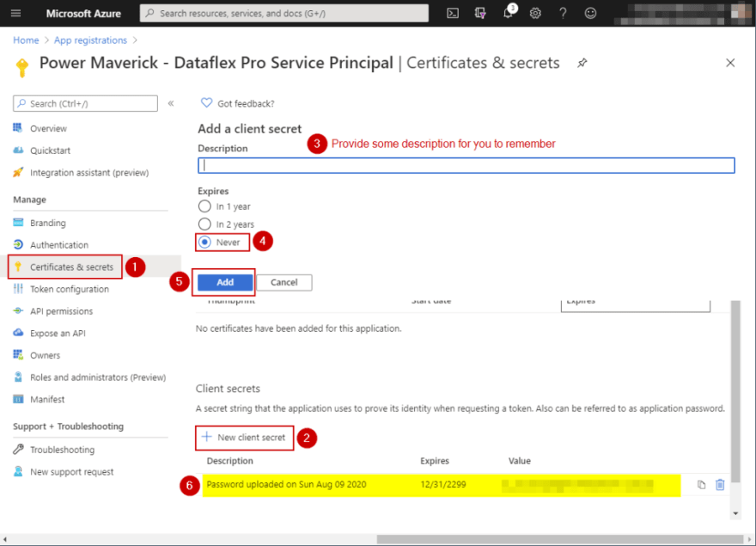Send feedback via smiley icon
Screen dimensions: 756x546
(590, 13)
